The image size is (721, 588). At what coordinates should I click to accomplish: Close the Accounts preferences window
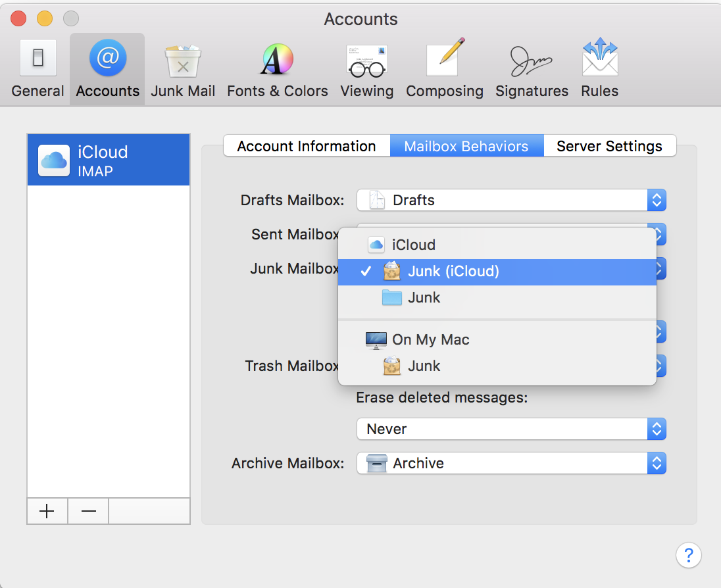[x=18, y=18]
